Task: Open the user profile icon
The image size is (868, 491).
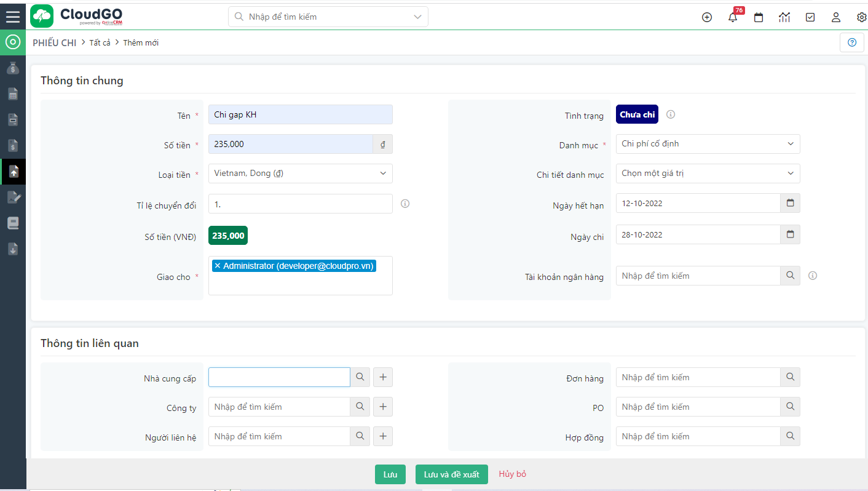Action: pos(835,17)
